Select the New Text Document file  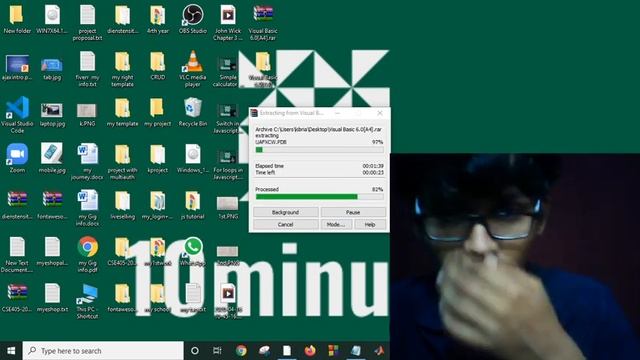(x=17, y=255)
